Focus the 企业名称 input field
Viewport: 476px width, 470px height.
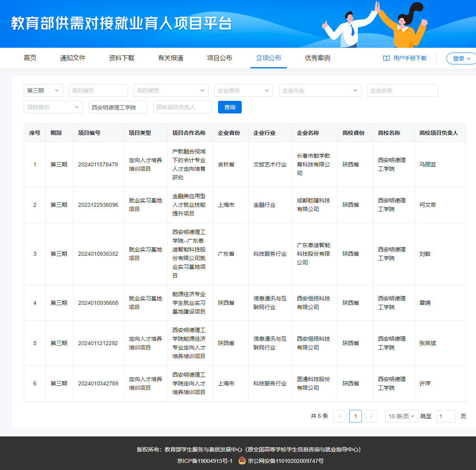coord(402,91)
